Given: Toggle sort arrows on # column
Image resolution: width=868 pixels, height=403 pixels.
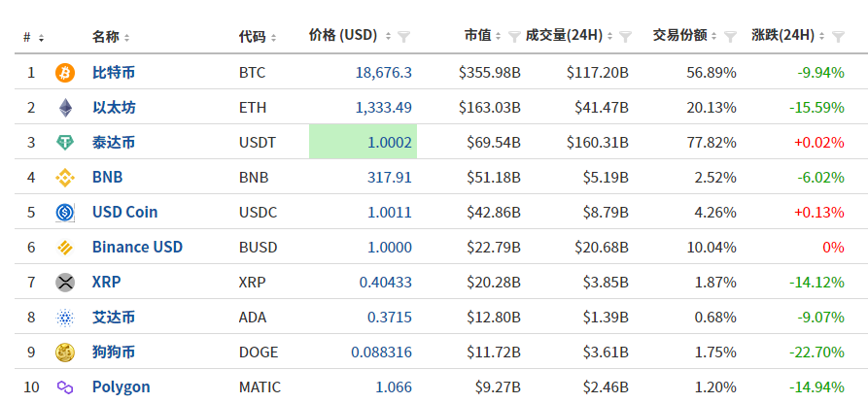Looking at the screenshot, I should point(41,38).
